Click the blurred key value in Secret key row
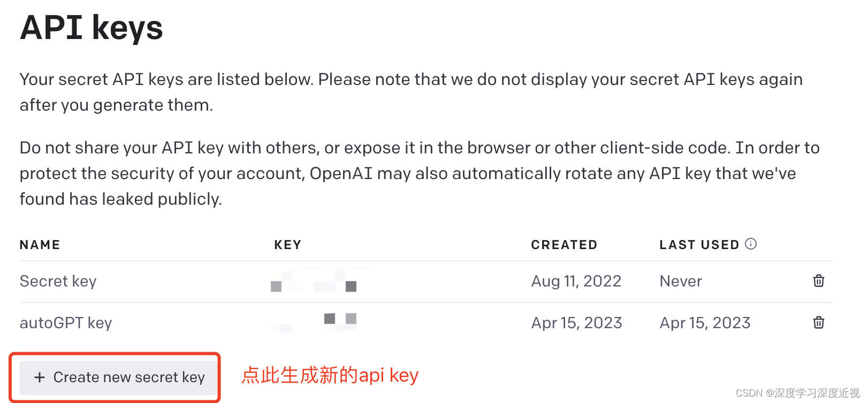The image size is (868, 403). tap(314, 281)
